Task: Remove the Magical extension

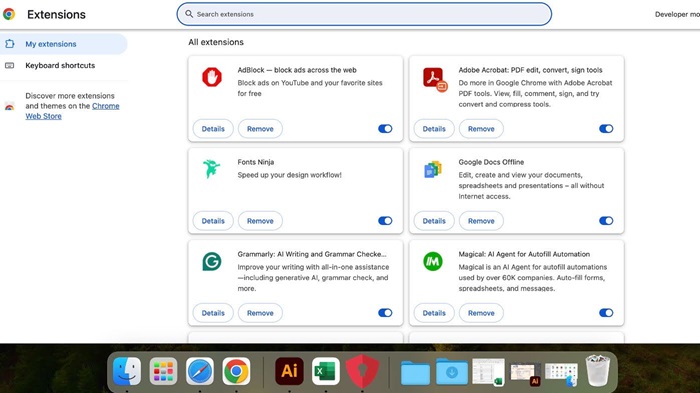Action: (481, 313)
